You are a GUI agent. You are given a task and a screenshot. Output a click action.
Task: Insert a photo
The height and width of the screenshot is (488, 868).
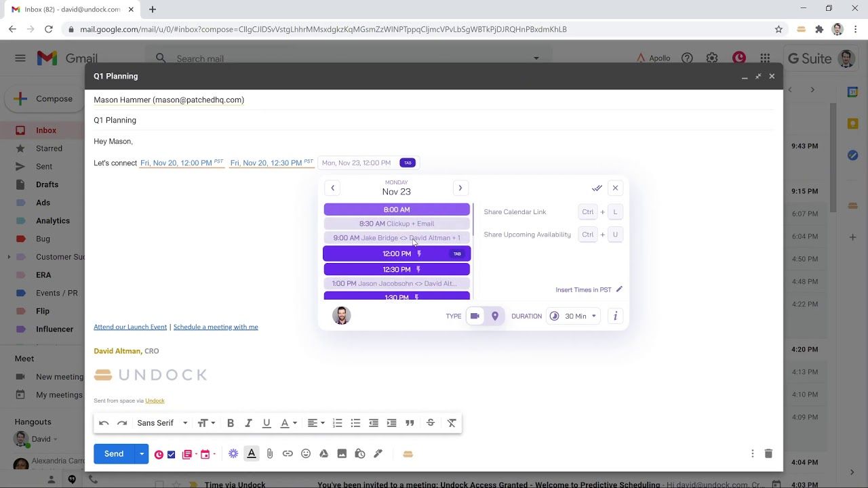coord(342,454)
